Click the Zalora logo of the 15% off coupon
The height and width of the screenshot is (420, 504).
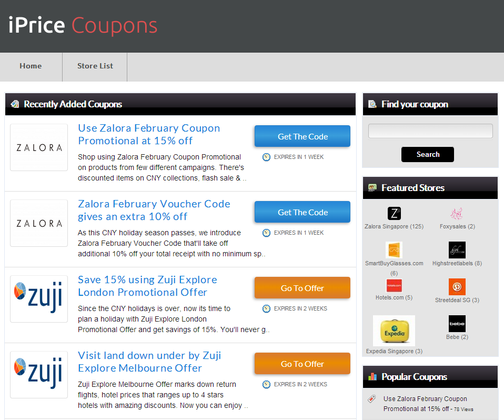pyautogui.click(x=39, y=147)
